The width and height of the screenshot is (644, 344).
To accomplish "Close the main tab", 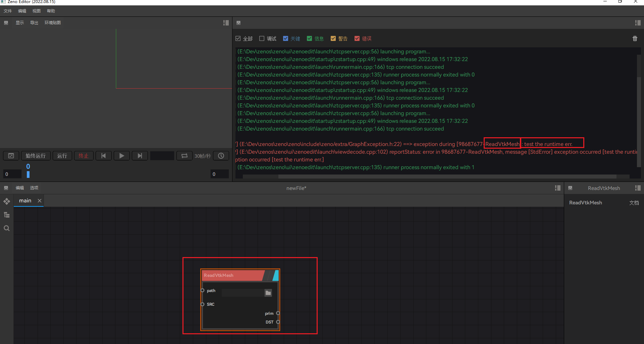I will tap(40, 201).
